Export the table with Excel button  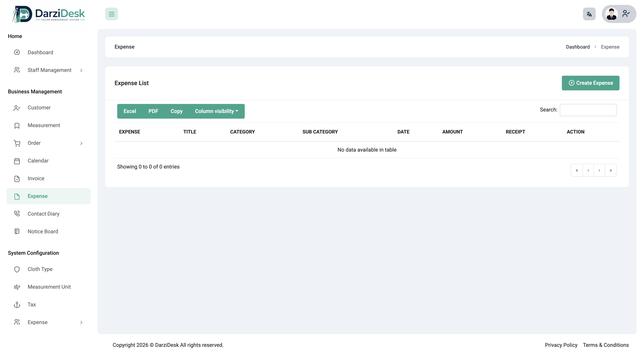pyautogui.click(x=129, y=111)
